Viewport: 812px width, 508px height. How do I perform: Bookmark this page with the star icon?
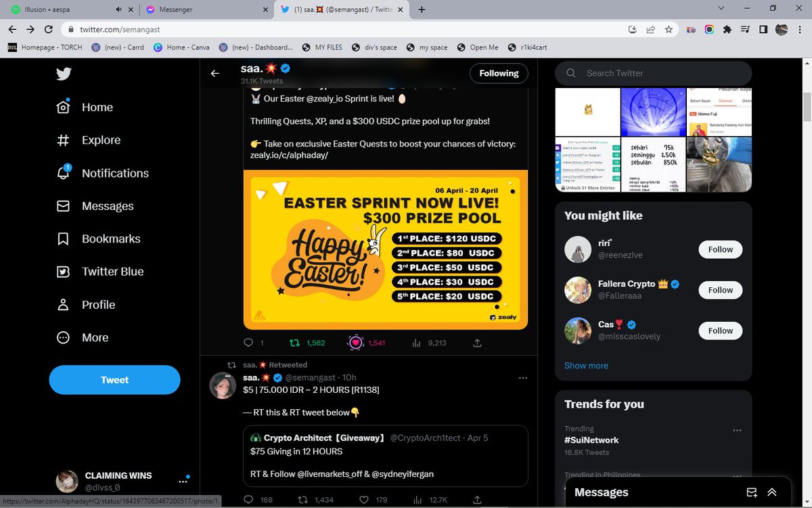pos(669,29)
